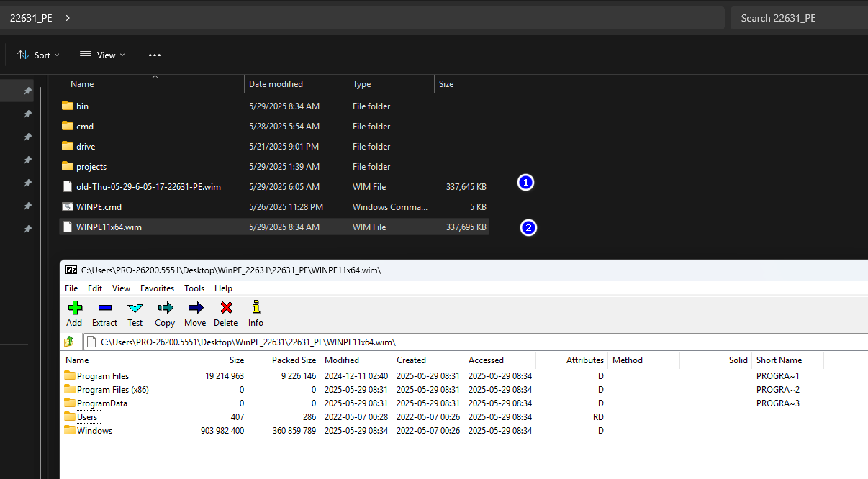
Task: Click the 9 226 146 packed size value
Action: [299, 376]
